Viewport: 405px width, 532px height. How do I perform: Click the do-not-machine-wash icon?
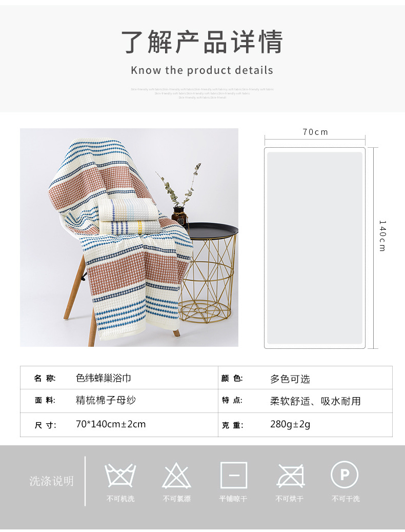coord(120,475)
